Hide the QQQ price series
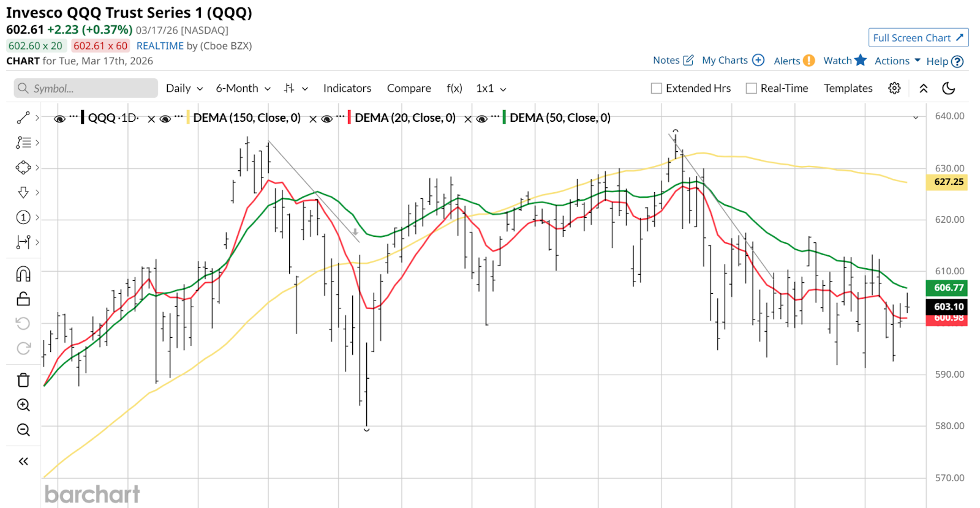 (x=59, y=119)
